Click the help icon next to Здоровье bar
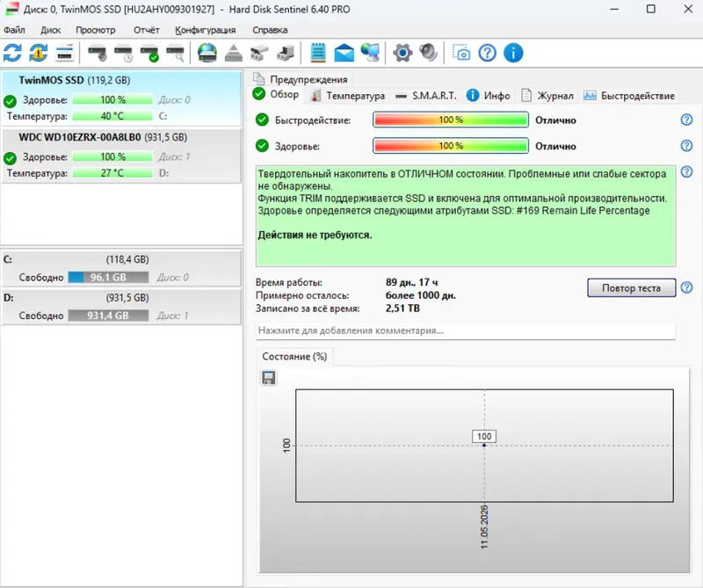Screen dimensions: 703x588 [x=686, y=146]
